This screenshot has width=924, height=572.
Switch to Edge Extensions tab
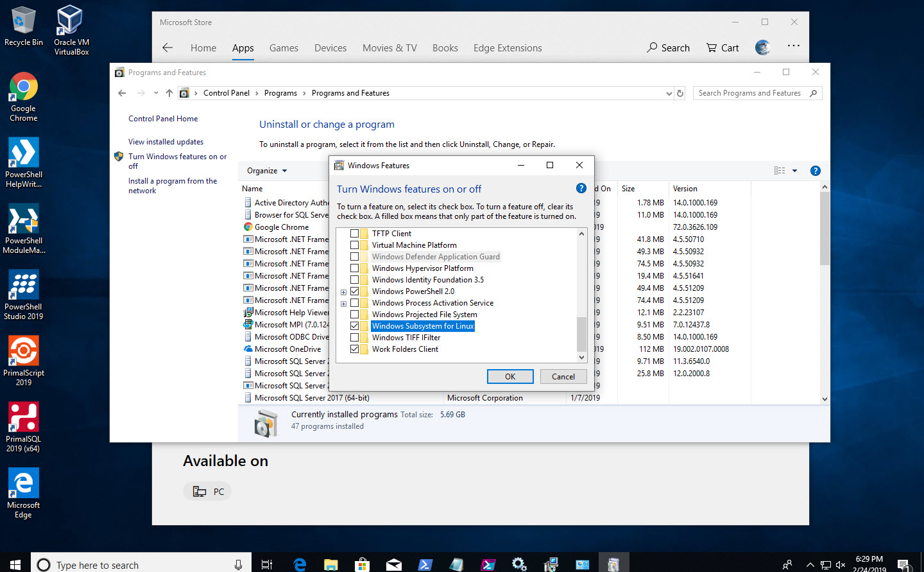click(x=508, y=48)
